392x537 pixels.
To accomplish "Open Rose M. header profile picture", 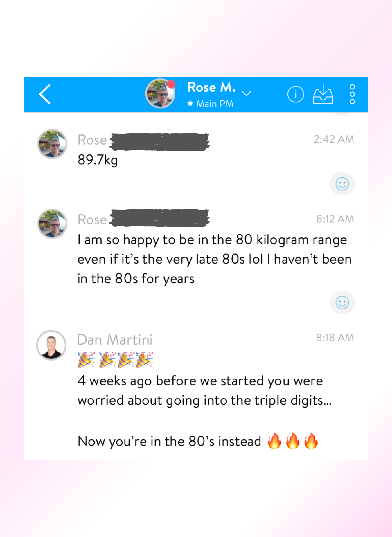I will tap(160, 93).
